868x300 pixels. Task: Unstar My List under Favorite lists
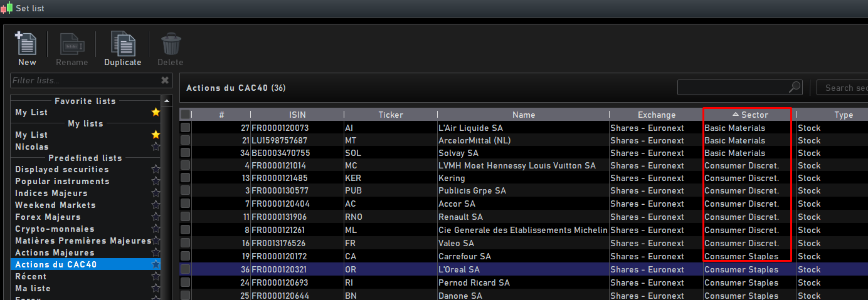(x=156, y=112)
